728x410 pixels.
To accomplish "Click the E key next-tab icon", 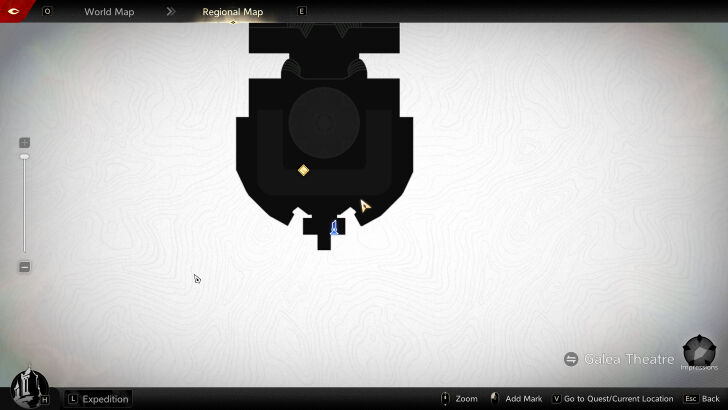I will tap(301, 11).
